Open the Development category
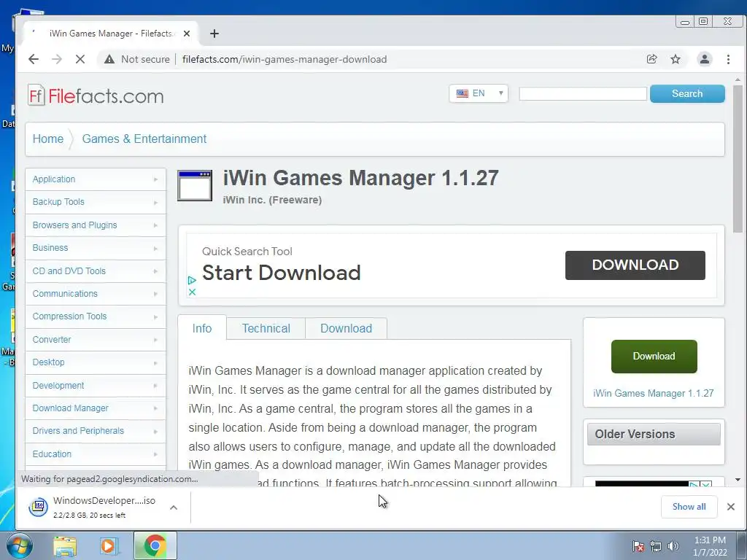 point(58,385)
